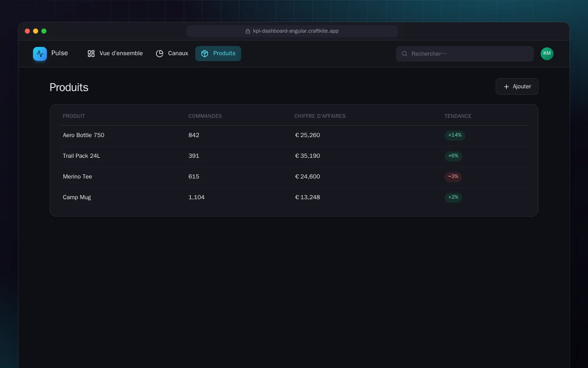Click the +6% trend badge
This screenshot has width=588, height=368.
coord(453,156)
